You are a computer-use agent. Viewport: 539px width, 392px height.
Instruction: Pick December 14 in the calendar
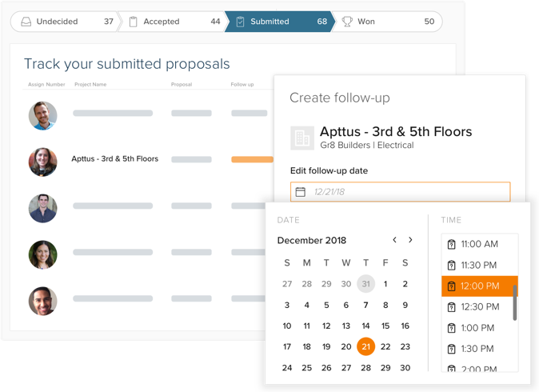coord(365,326)
